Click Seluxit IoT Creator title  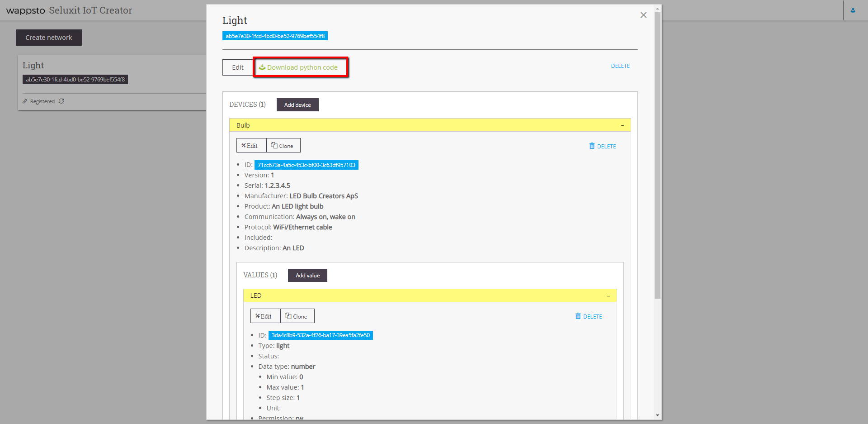tap(90, 10)
